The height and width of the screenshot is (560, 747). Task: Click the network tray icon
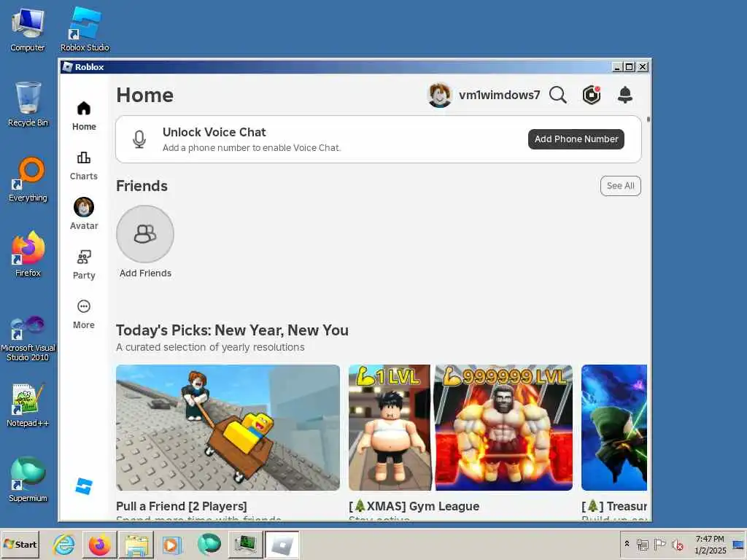pos(643,545)
